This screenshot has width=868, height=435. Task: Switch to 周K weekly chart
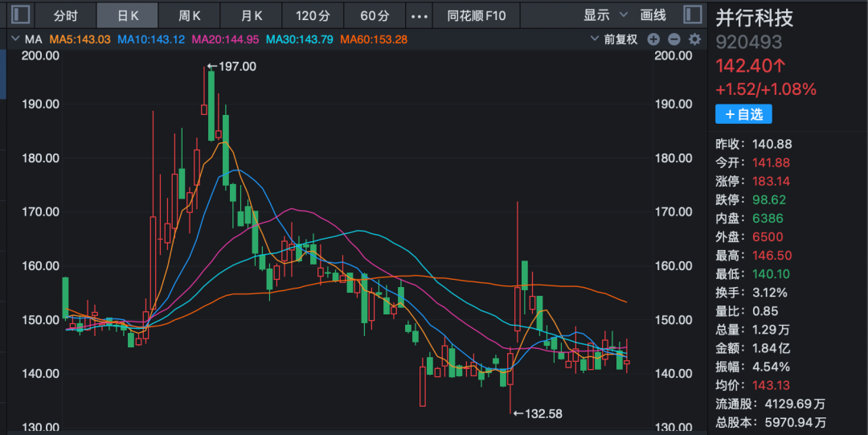(x=190, y=15)
